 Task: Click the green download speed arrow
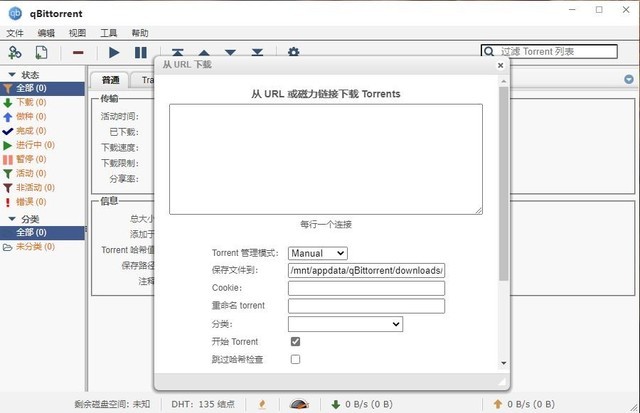pos(336,404)
